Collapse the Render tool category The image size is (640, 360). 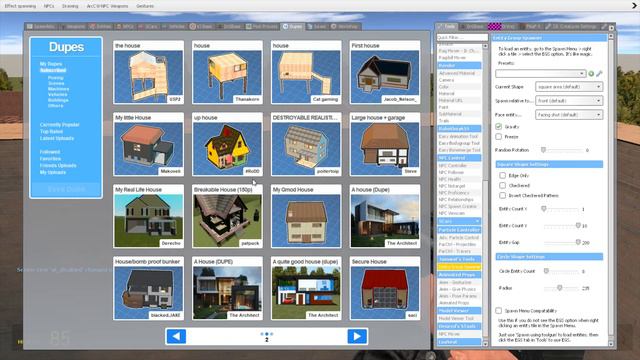[x=459, y=65]
